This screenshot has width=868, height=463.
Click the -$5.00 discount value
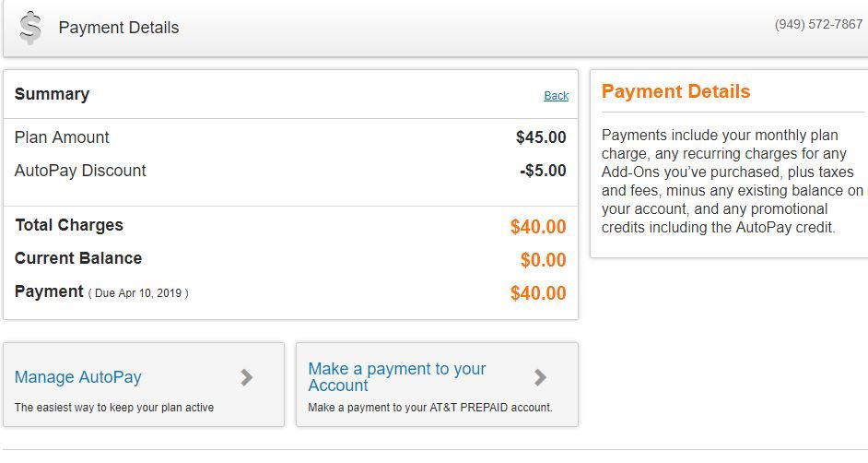coord(543,171)
